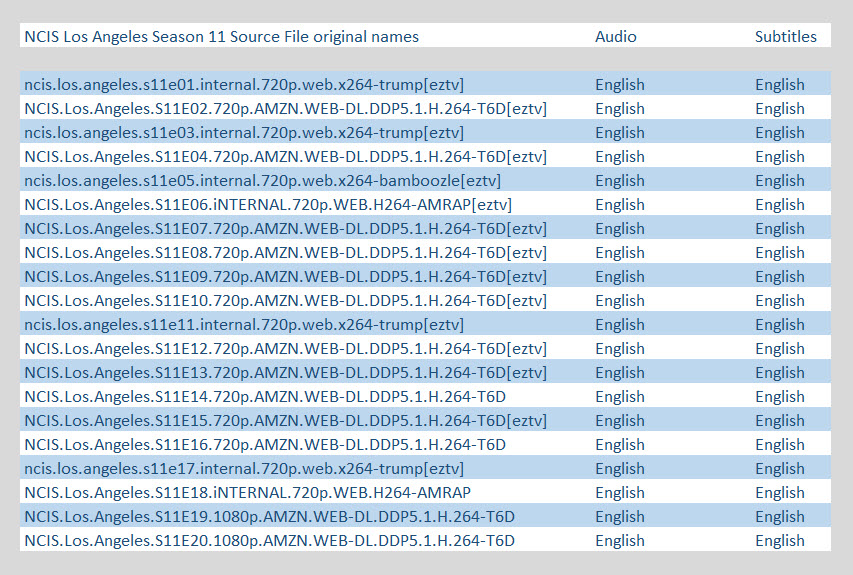The height and width of the screenshot is (575, 853).
Task: Select the S11E15 T6D[eztv] file name
Action: pos(286,421)
